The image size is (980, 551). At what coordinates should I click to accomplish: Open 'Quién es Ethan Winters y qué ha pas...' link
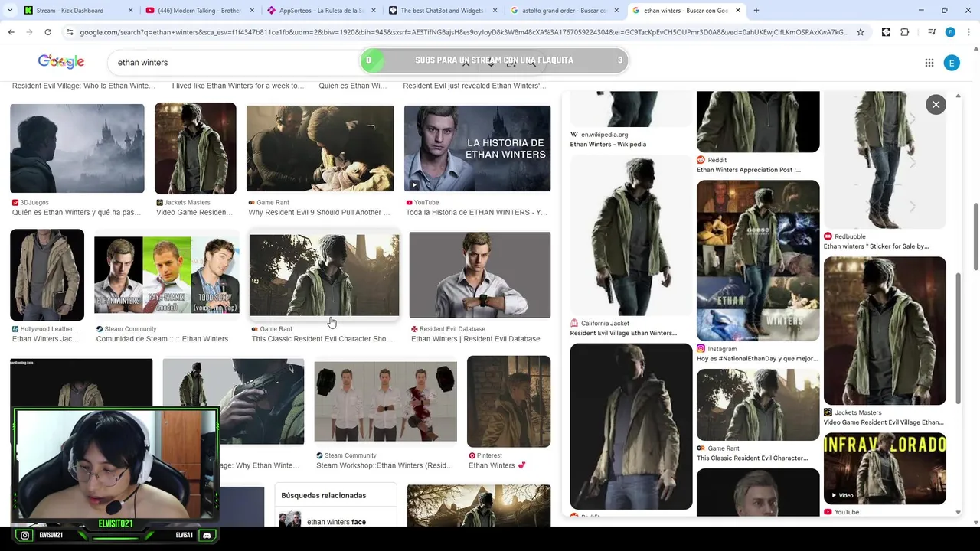click(77, 213)
